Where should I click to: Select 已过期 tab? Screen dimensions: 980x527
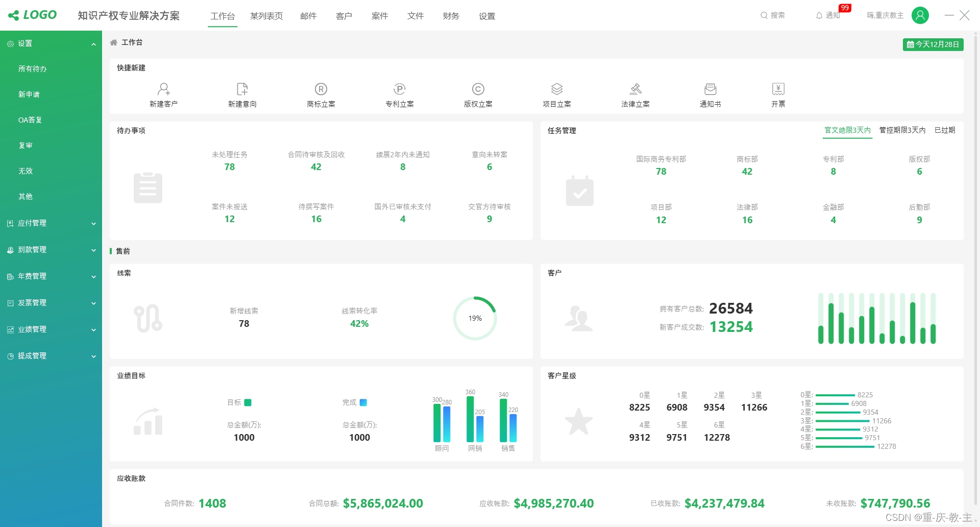point(945,130)
